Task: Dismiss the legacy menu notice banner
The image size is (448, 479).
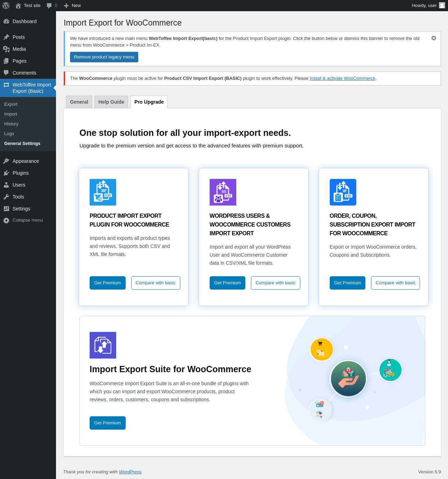Action: pos(434,38)
